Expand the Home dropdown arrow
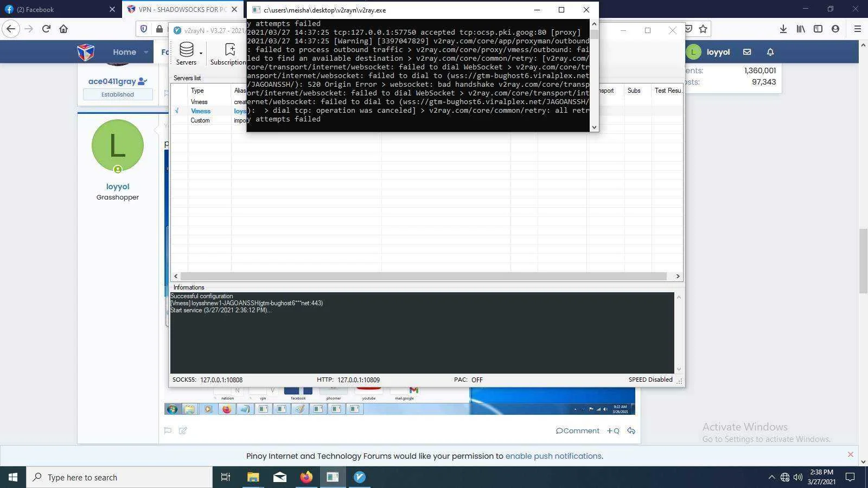This screenshot has height=488, width=868. [146, 52]
